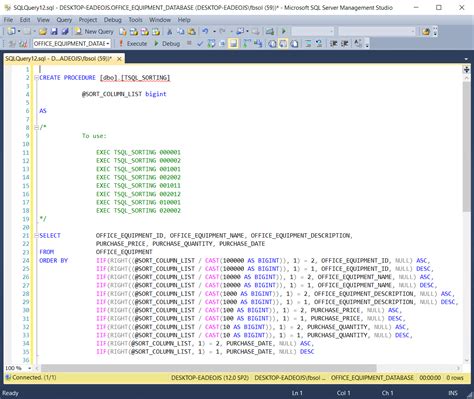Switch output to Results to Grid
Image resolution: width=474 pixels, height=399 pixels.
(283, 44)
